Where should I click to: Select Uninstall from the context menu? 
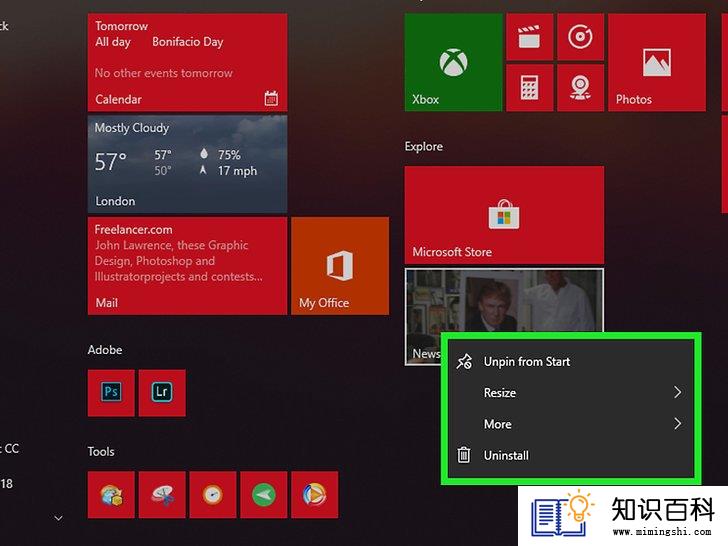[x=571, y=455]
